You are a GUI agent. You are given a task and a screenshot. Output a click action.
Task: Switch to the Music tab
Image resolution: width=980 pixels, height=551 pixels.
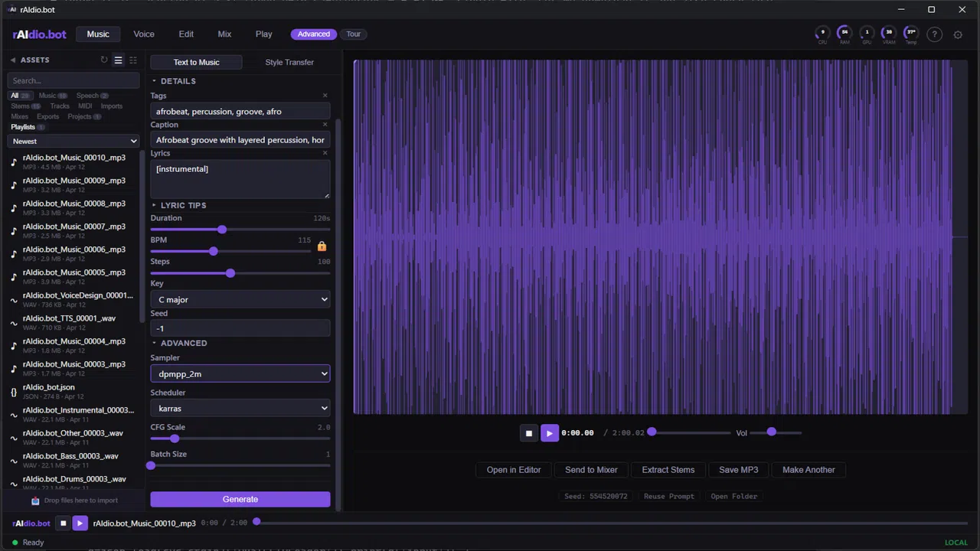98,34
